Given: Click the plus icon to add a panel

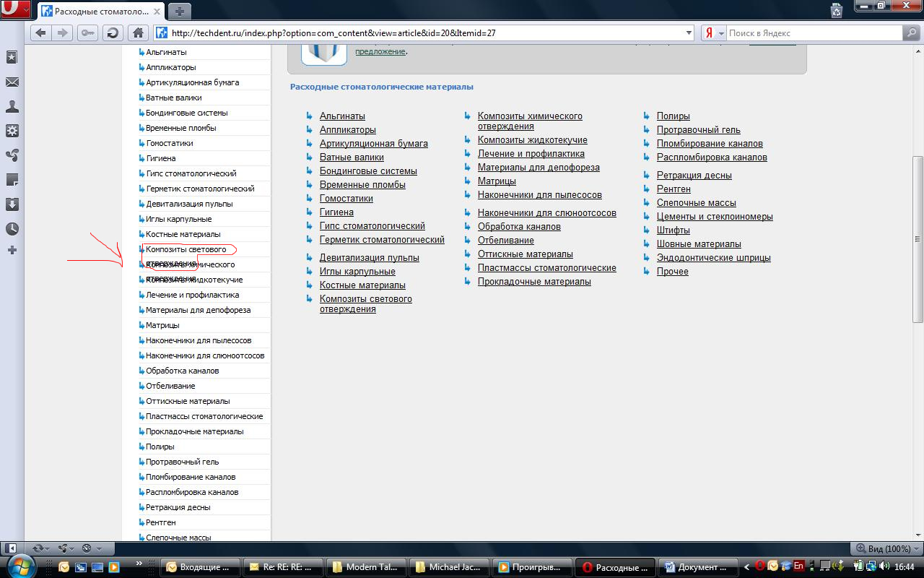Looking at the screenshot, I should [x=12, y=250].
